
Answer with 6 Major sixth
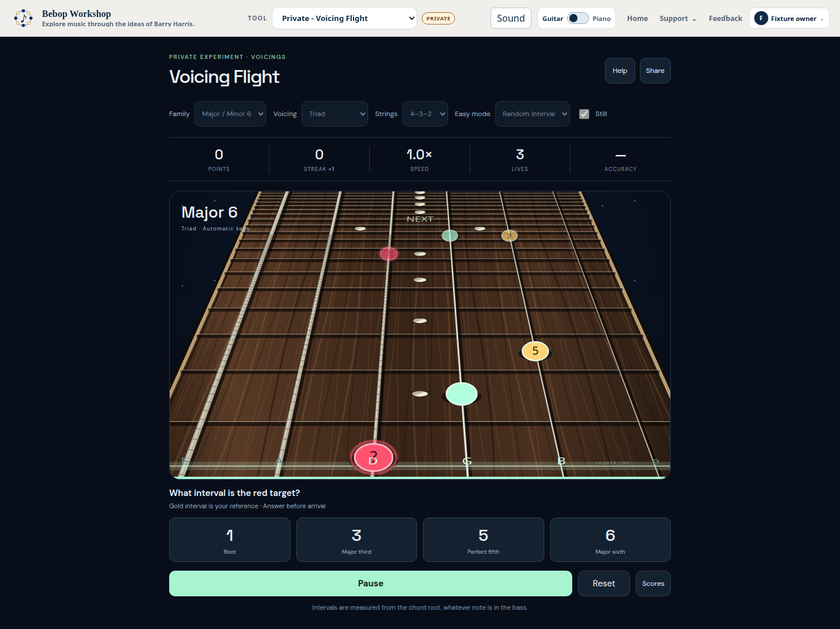[x=610, y=540]
